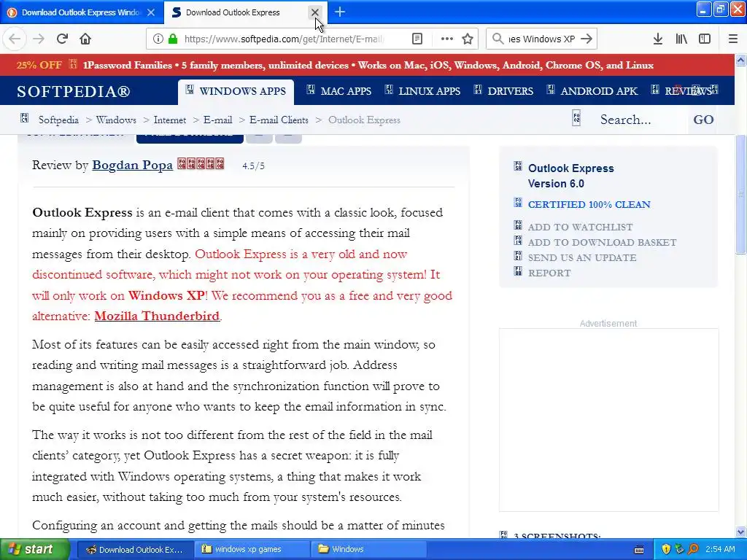Viewport: 747px width, 560px height.
Task: Open the ANDROID APK section
Action: 592,90
